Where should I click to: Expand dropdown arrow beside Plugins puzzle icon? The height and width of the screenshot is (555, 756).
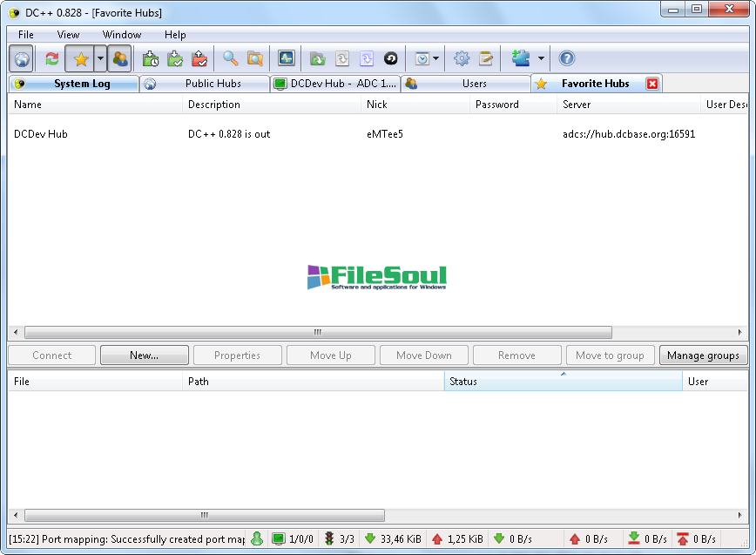541,59
